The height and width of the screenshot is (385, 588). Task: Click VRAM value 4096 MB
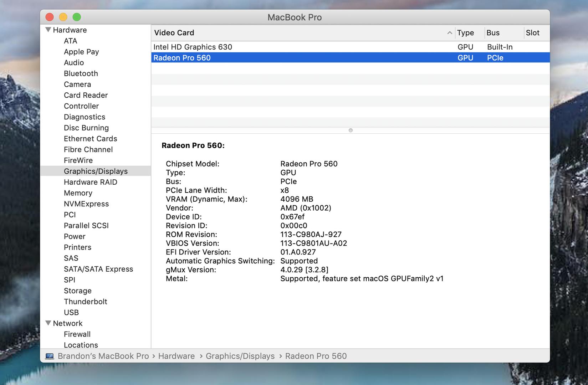[297, 199]
